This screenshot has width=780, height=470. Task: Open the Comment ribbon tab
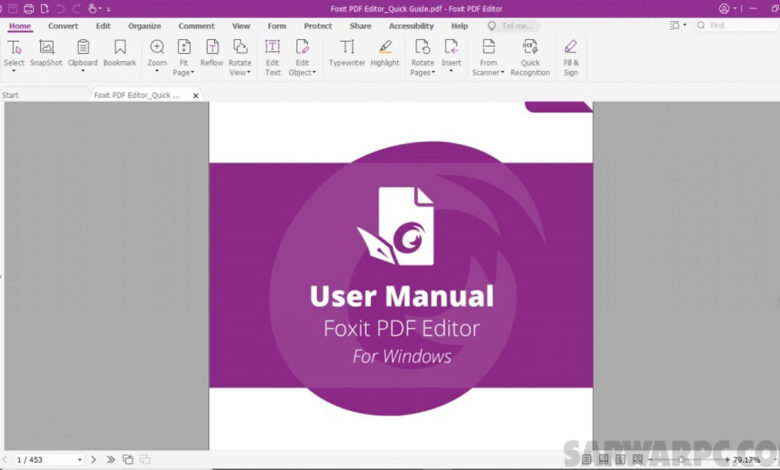[x=196, y=26]
